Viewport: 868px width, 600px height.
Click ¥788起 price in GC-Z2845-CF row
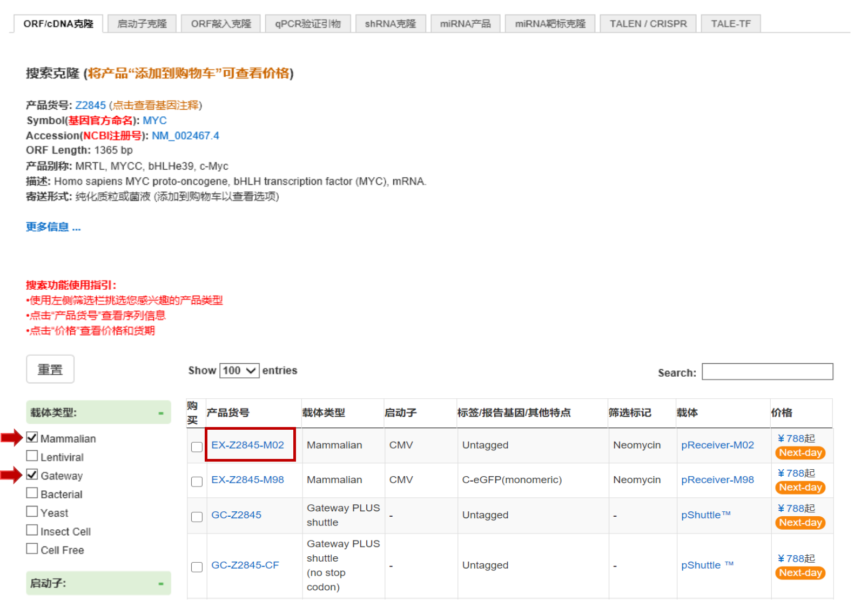[796, 558]
